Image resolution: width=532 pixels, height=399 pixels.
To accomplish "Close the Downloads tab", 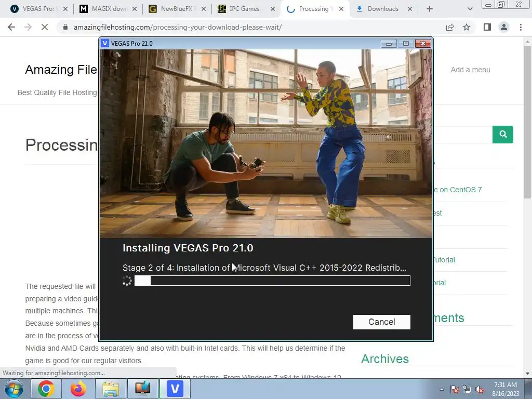I will (410, 9).
